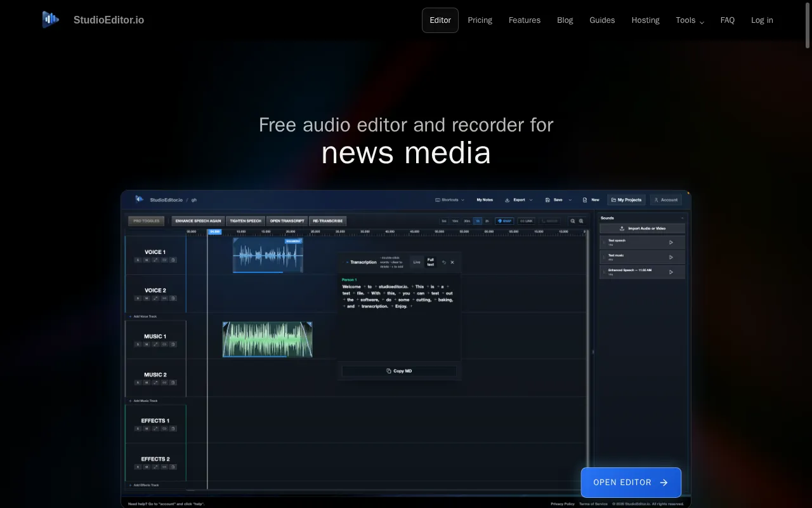Expand the Shortcuts dropdown in editor
812x508 pixels.
click(x=450, y=199)
